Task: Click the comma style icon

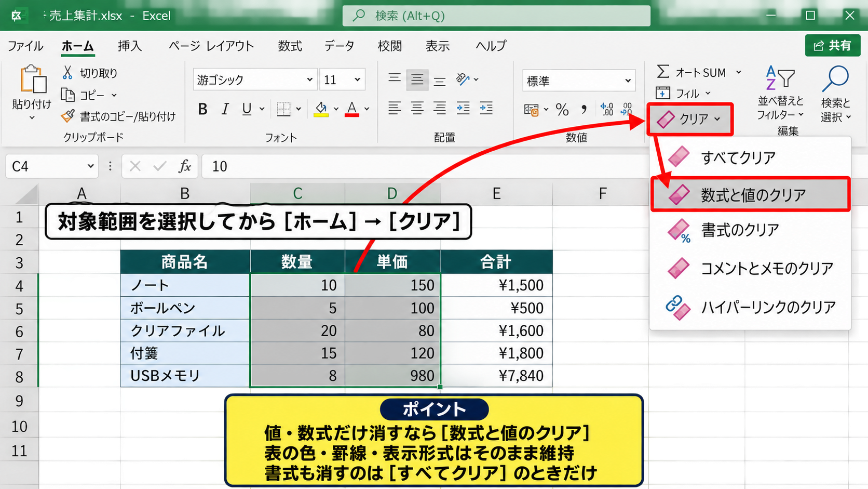Action: (584, 109)
